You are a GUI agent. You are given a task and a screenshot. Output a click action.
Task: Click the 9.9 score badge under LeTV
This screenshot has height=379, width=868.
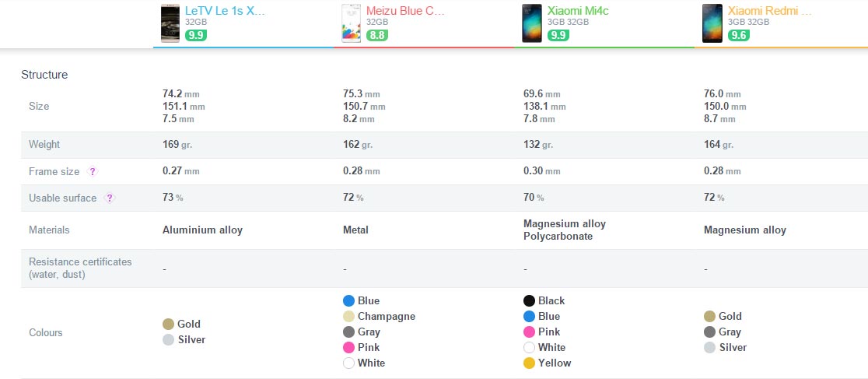pyautogui.click(x=196, y=36)
